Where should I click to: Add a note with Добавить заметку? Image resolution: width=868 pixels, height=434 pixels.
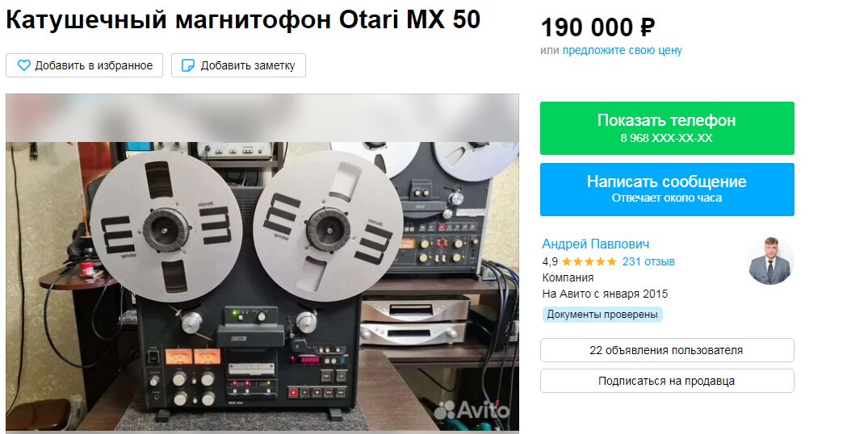pos(238,65)
